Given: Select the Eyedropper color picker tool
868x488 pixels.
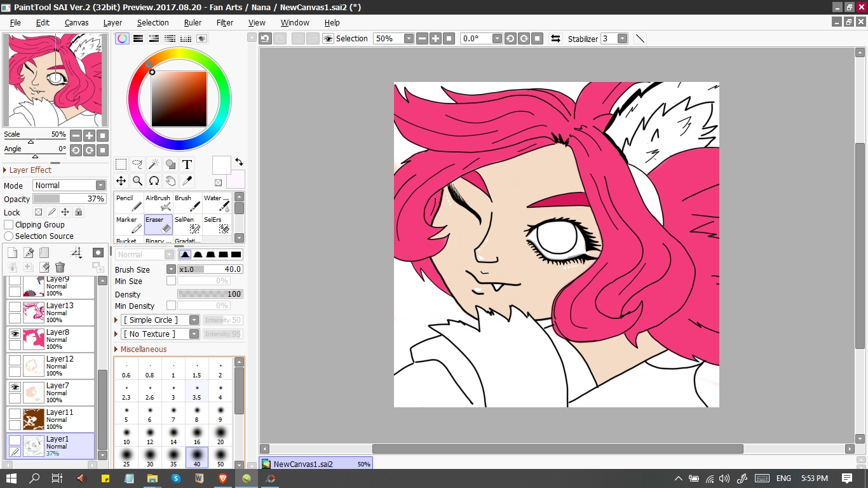Looking at the screenshot, I should [x=187, y=181].
